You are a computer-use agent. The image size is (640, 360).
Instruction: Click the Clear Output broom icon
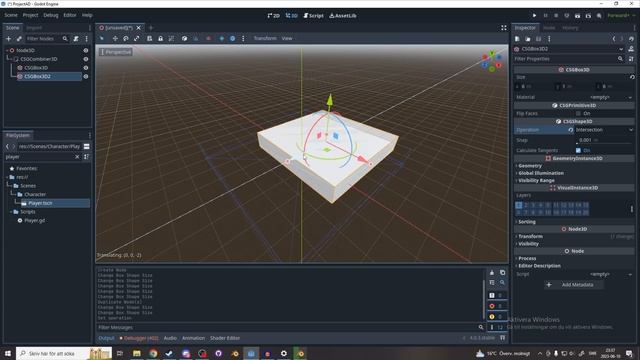pos(492,273)
